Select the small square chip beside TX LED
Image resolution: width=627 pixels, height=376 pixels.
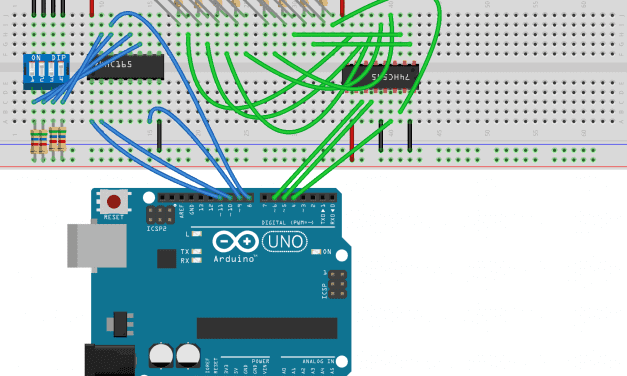click(166, 258)
